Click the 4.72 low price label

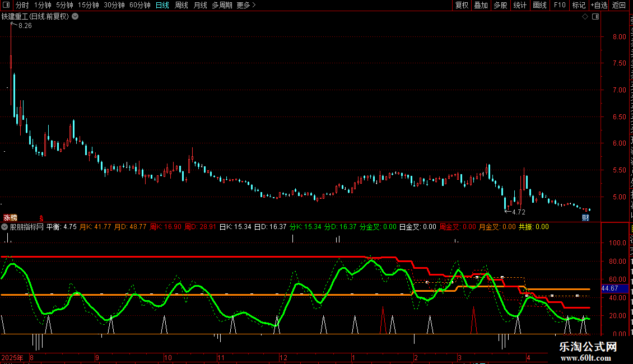519,212
